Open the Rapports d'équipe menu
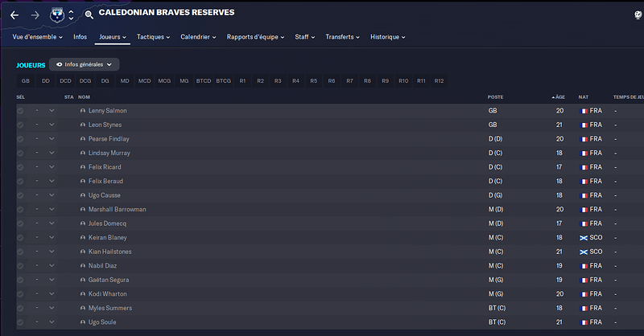 click(255, 37)
